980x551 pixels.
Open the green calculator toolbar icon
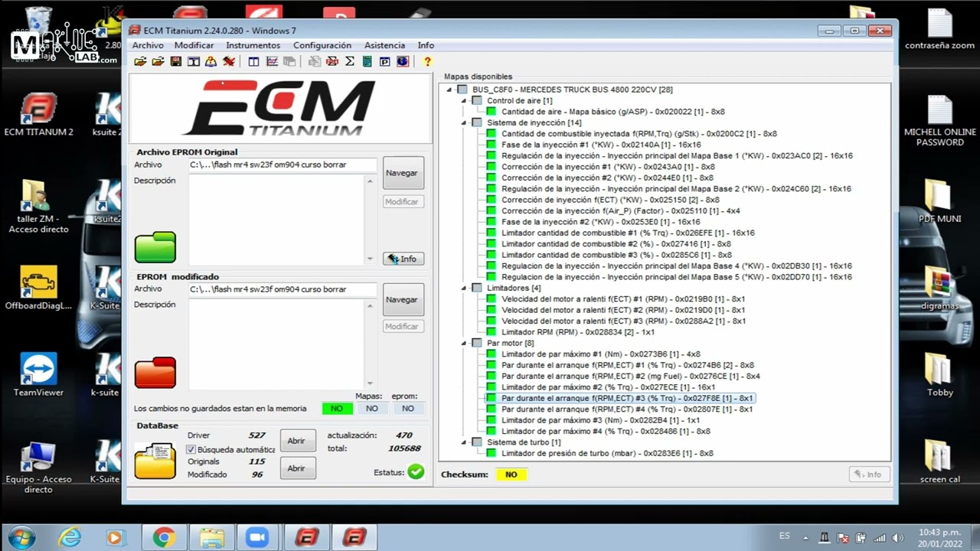(367, 61)
